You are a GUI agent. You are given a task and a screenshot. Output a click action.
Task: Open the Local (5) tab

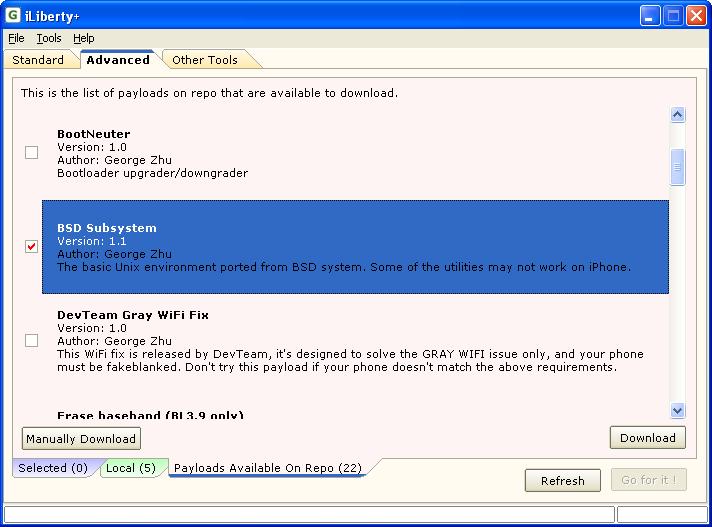tap(131, 468)
